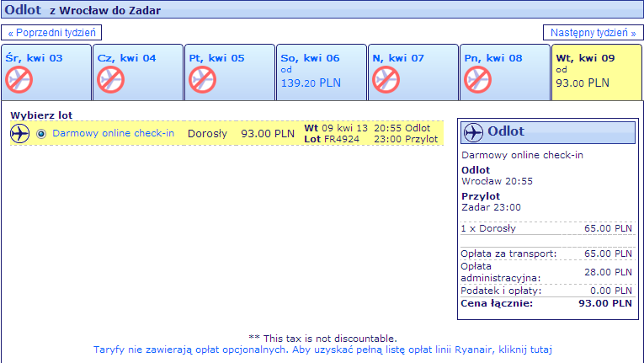This screenshot has height=363, width=644.
Task: Click the no-flight icon under Cz, kwi 04
Action: [110, 80]
